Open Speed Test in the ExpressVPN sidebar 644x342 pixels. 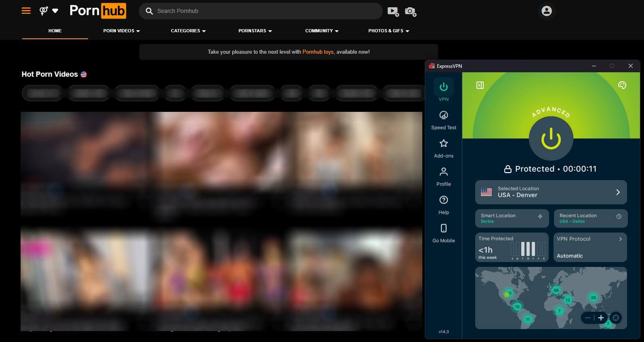pyautogui.click(x=443, y=120)
